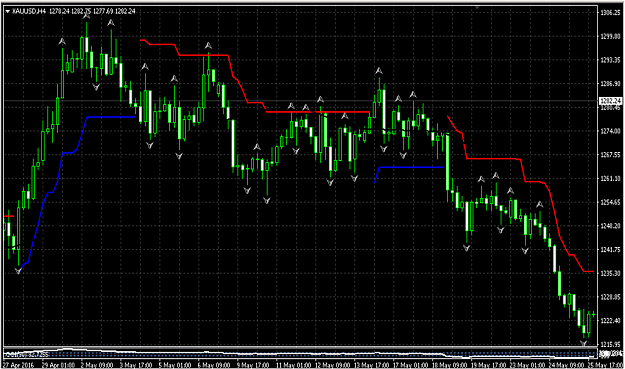
Task: Click the 1286.90 price scale label
Action: tap(610, 84)
